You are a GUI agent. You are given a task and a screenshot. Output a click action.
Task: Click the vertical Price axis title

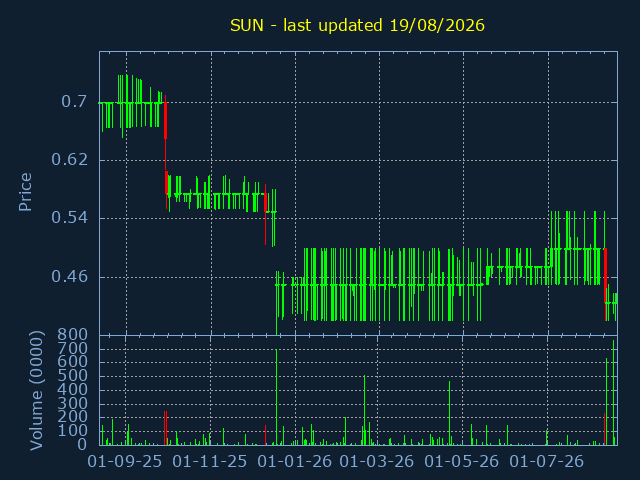click(25, 192)
